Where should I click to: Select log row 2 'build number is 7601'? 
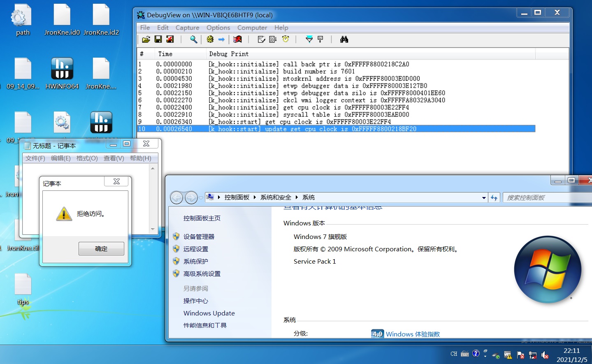(x=336, y=72)
